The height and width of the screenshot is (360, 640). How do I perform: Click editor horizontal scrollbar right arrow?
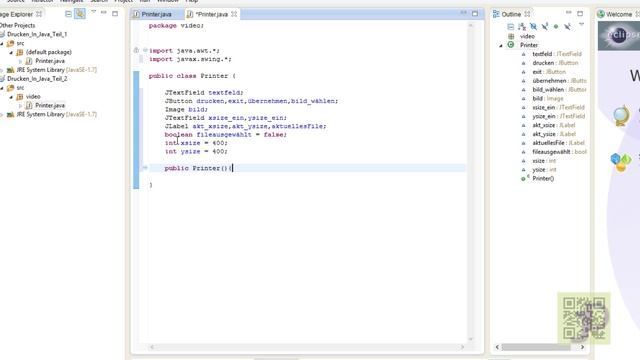[x=462, y=347]
